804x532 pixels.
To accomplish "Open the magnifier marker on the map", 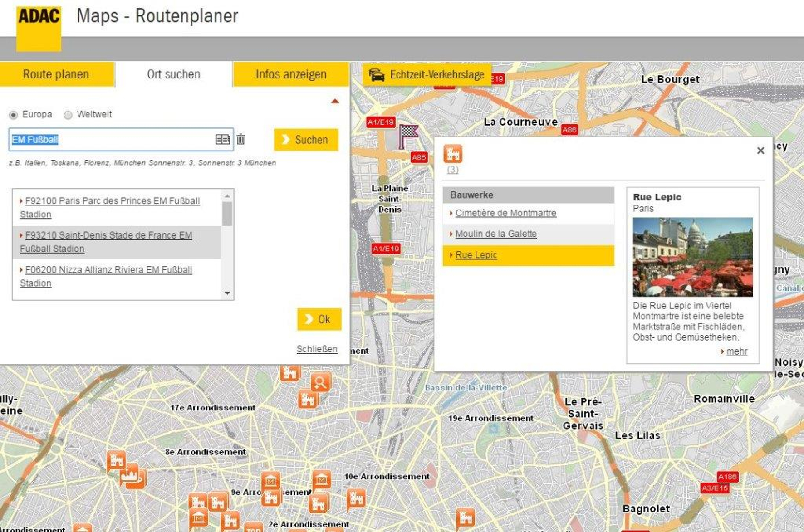I will tap(320, 383).
